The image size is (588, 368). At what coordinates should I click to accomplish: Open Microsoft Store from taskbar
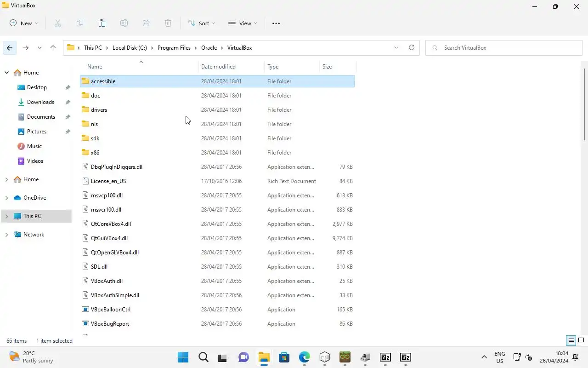pos(284,357)
